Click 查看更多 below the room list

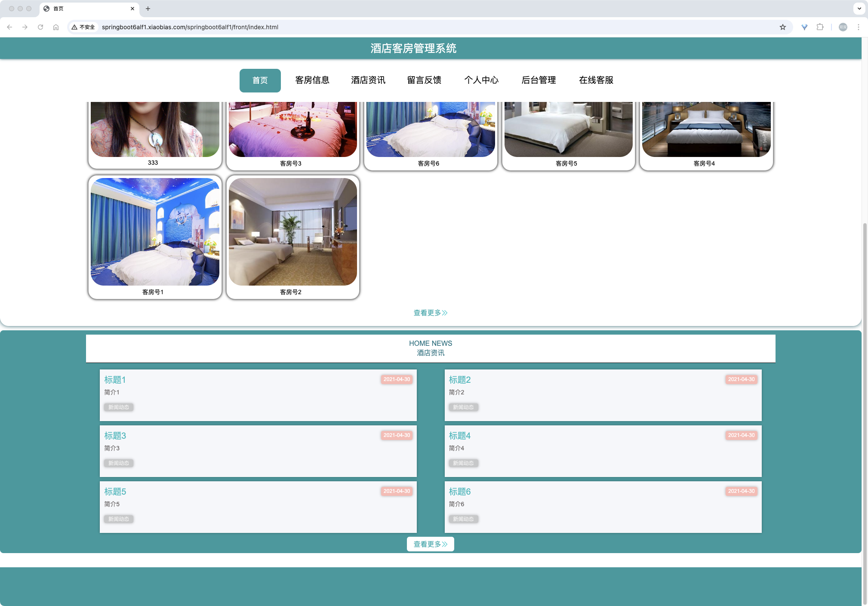(431, 313)
